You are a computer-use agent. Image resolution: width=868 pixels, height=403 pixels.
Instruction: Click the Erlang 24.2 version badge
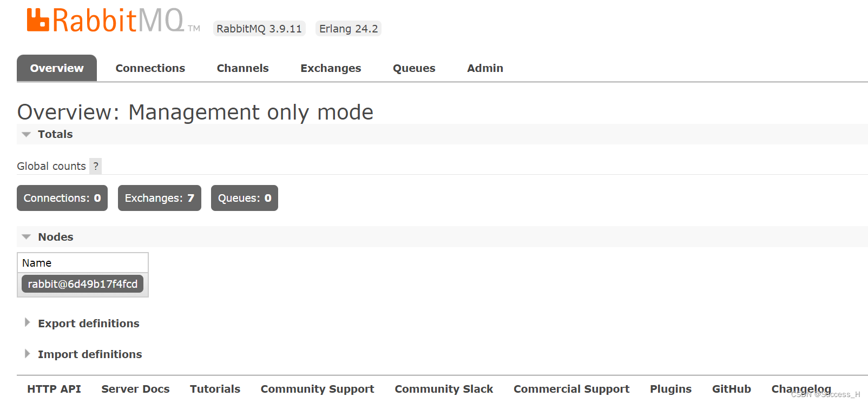(x=348, y=29)
